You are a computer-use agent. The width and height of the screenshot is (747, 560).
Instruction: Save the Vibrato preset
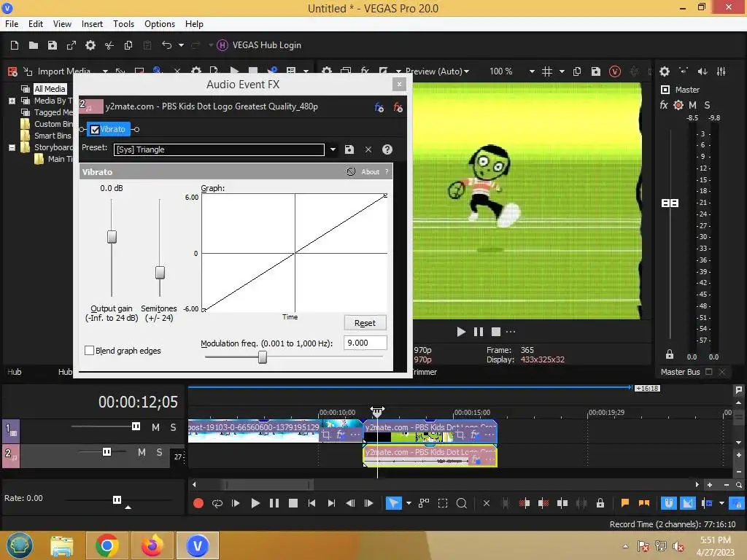click(x=349, y=149)
